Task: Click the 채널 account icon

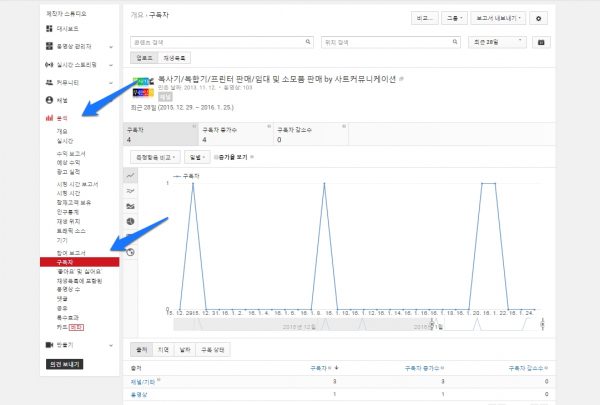Action: [x=49, y=100]
